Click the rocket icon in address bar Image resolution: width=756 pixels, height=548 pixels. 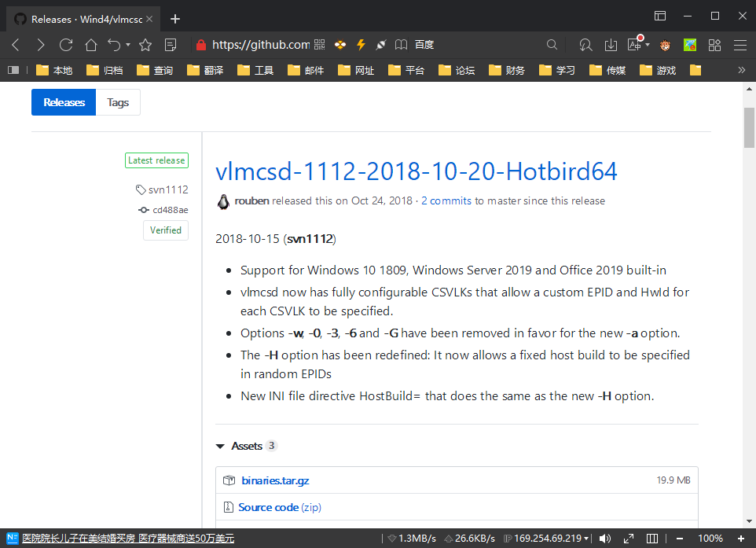(381, 45)
